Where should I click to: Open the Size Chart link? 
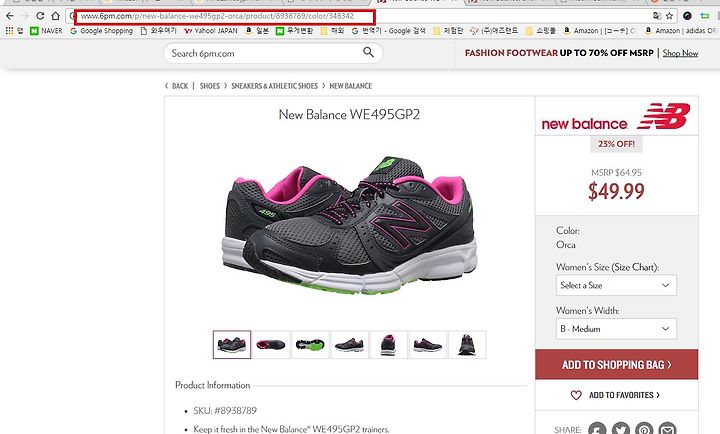(x=634, y=267)
